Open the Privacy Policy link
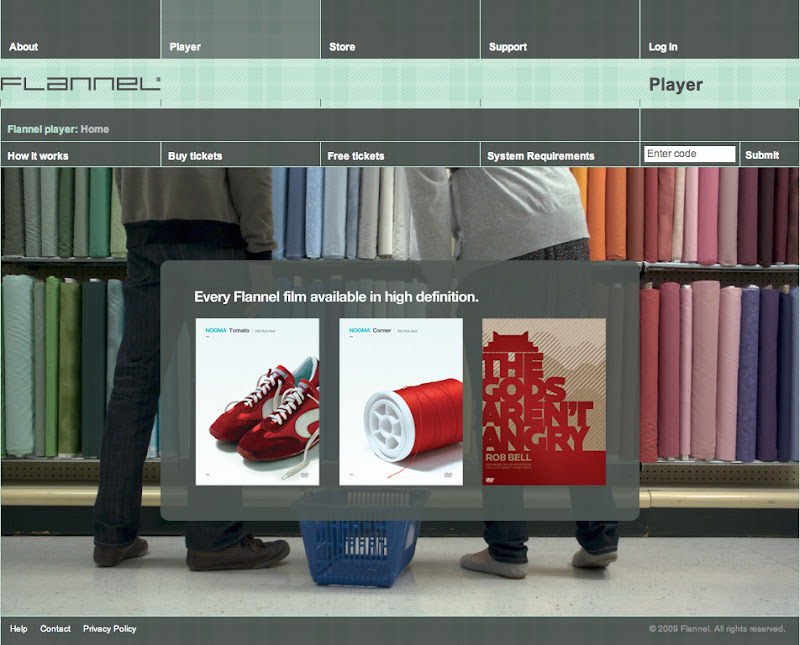 click(110, 629)
